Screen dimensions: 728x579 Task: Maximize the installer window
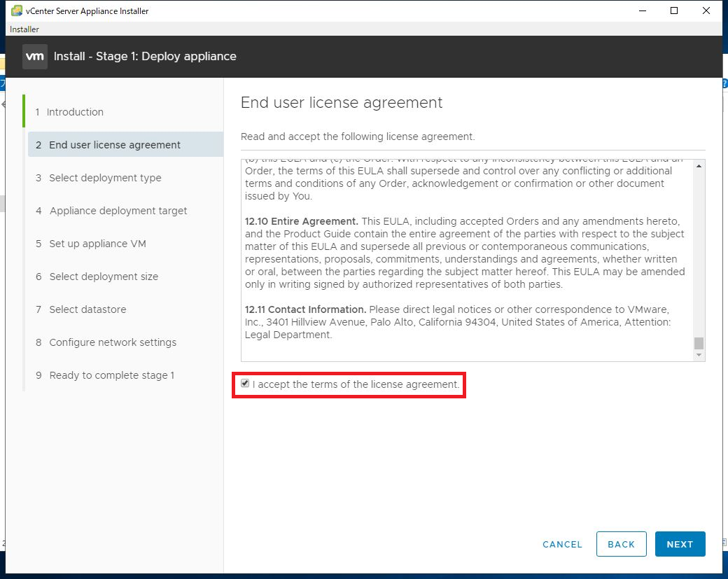[x=674, y=11]
